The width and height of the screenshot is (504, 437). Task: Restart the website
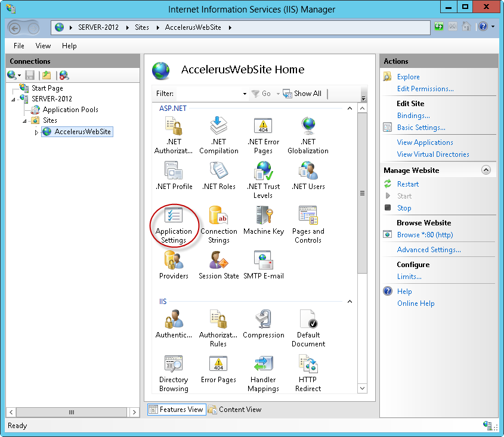tap(408, 184)
